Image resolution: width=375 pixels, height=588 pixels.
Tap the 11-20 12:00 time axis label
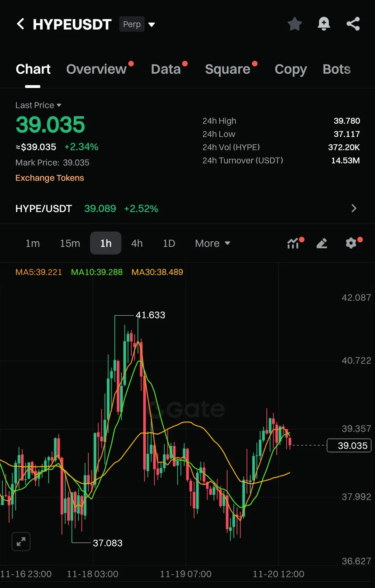278,574
